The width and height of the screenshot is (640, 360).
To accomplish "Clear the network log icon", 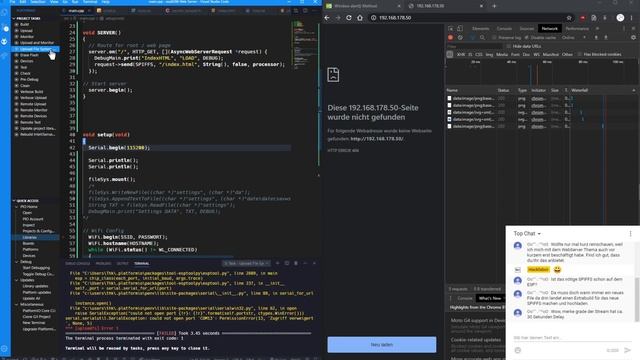I will 460,38.
